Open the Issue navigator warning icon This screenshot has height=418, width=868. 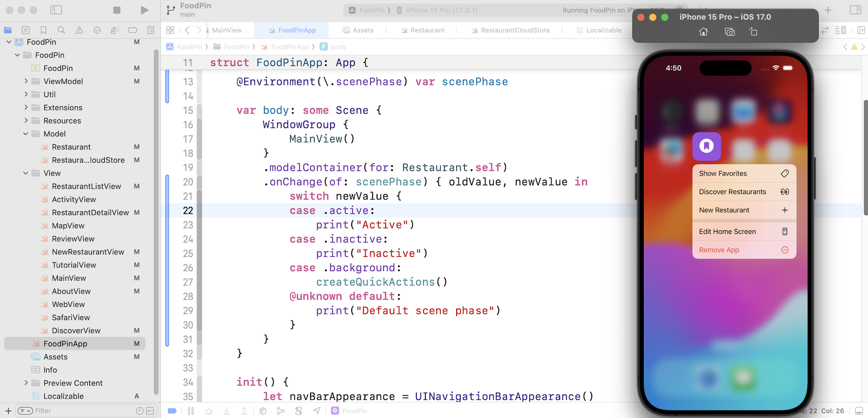click(x=79, y=30)
